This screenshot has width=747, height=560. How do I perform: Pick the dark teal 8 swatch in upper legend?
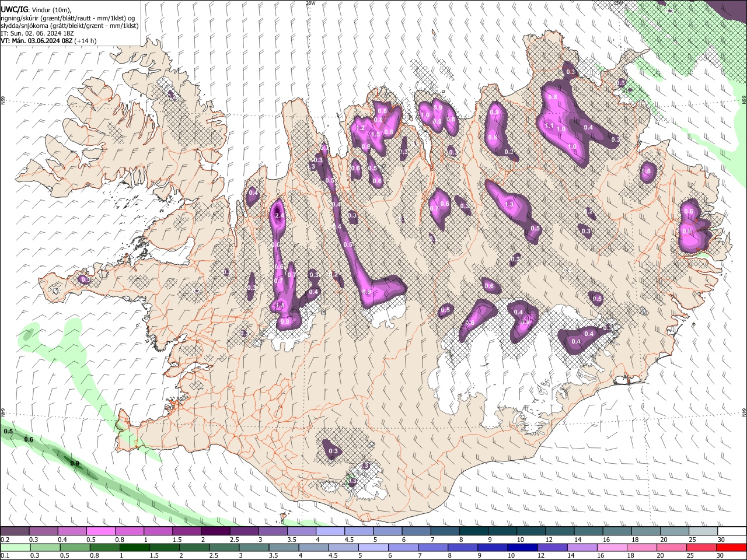click(x=474, y=531)
